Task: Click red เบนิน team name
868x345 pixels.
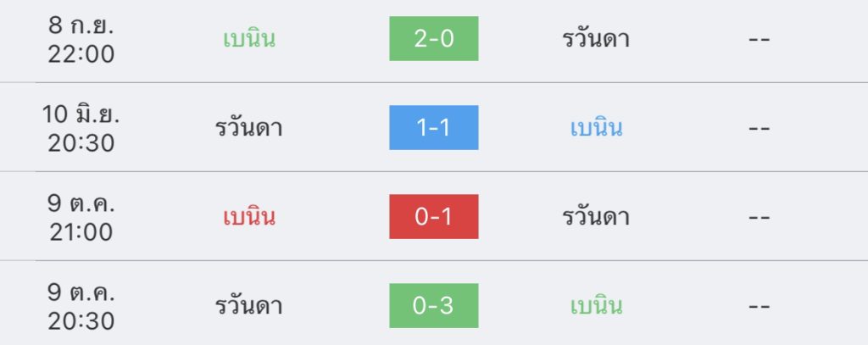Action: coord(249,217)
